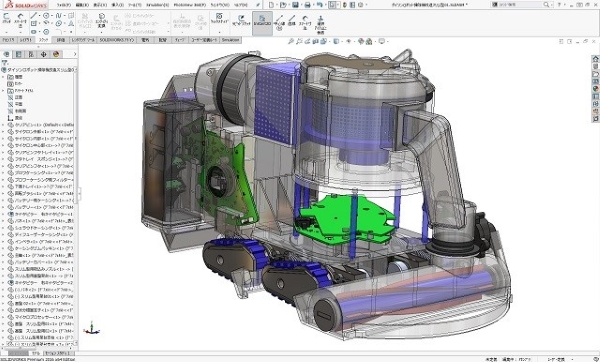This screenshot has height=362, width=600.
Task: Select the Circle sketch tool
Action: coord(46,16)
